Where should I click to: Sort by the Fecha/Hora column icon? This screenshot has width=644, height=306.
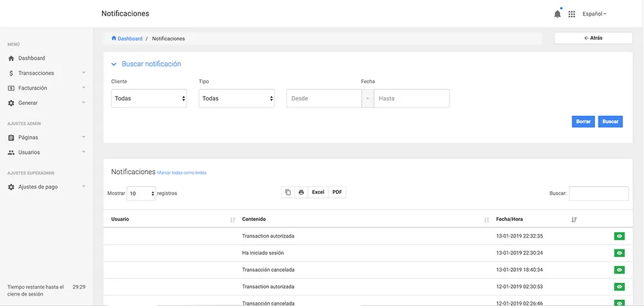point(574,220)
